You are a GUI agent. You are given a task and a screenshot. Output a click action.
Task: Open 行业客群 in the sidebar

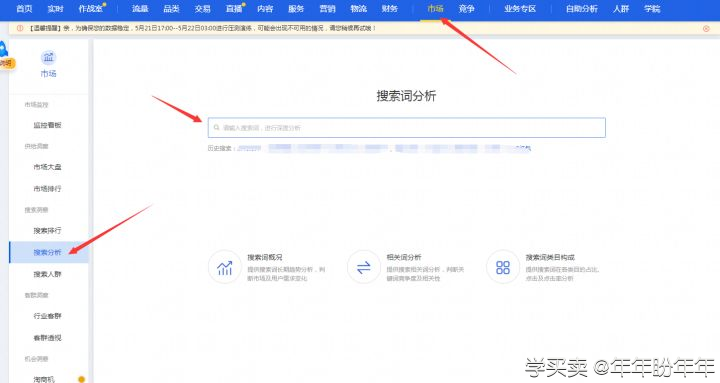[x=47, y=316]
